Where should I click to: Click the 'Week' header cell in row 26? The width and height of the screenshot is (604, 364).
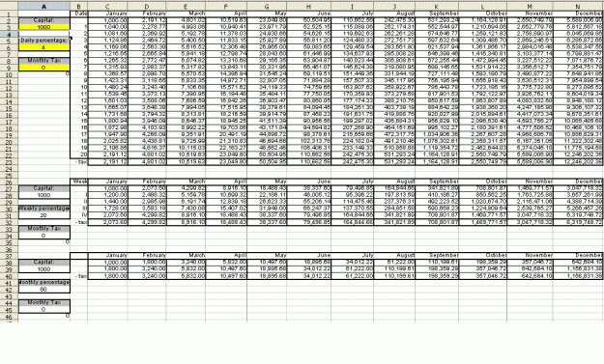click(79, 182)
